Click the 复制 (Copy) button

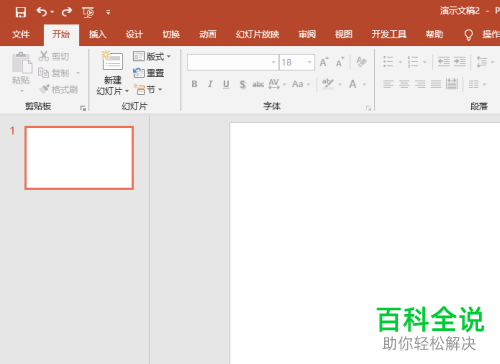click(x=54, y=73)
